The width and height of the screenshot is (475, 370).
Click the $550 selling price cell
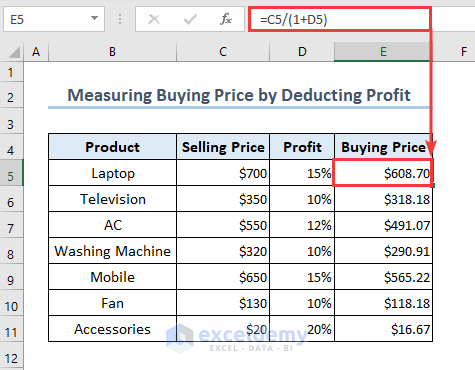coord(223,225)
